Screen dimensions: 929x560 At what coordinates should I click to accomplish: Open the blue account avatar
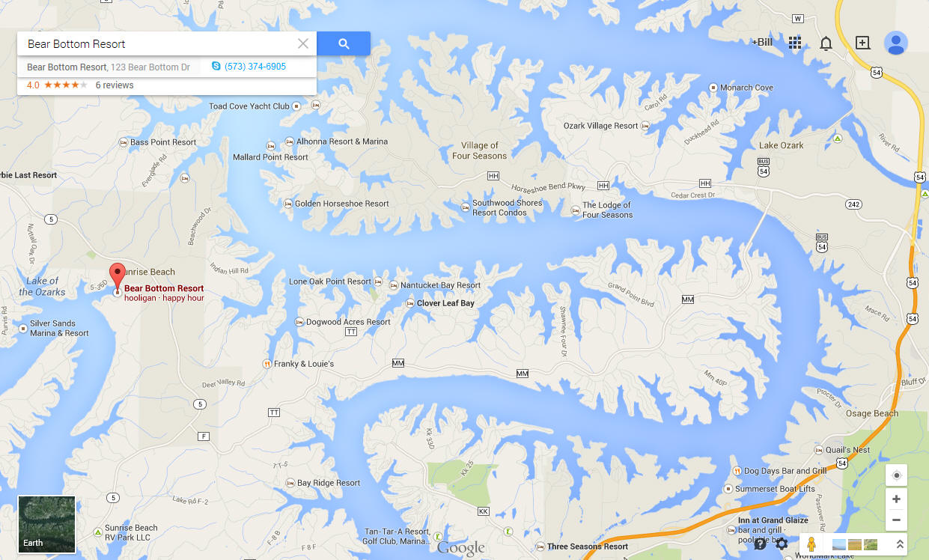896,43
